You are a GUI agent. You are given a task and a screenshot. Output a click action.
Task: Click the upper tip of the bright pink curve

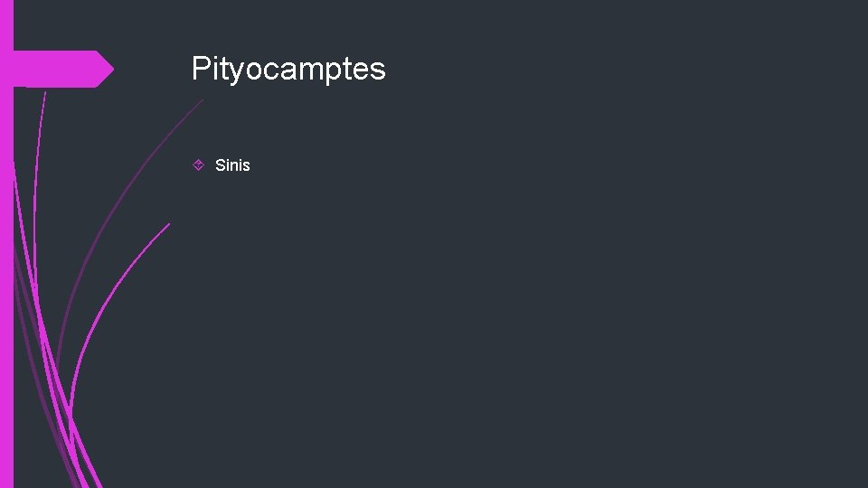pyautogui.click(x=168, y=225)
